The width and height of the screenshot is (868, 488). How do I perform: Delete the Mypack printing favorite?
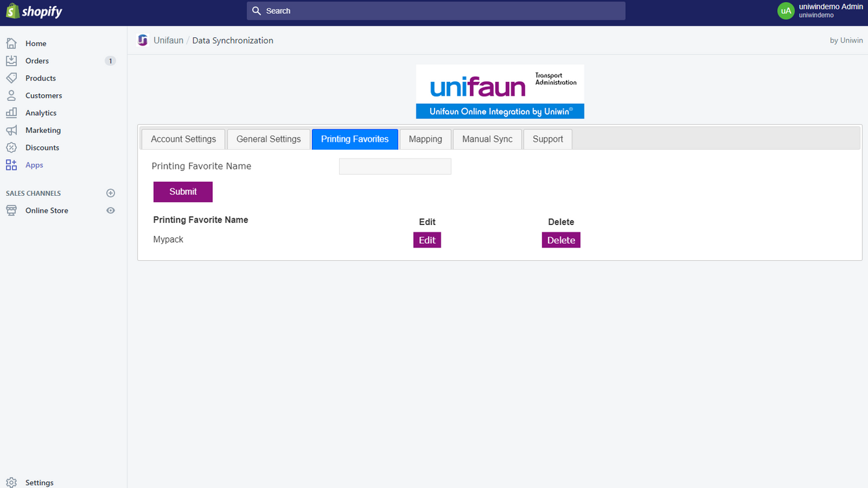coord(561,240)
